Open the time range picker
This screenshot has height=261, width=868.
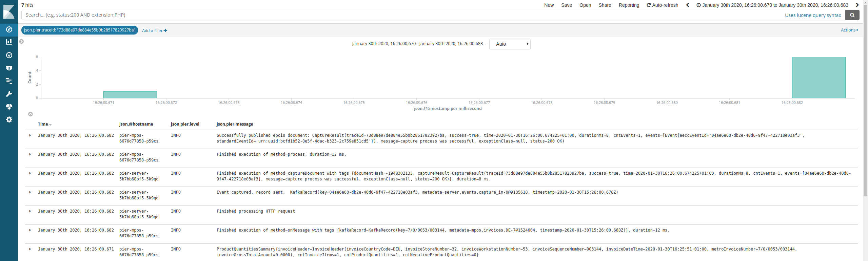coord(772,5)
